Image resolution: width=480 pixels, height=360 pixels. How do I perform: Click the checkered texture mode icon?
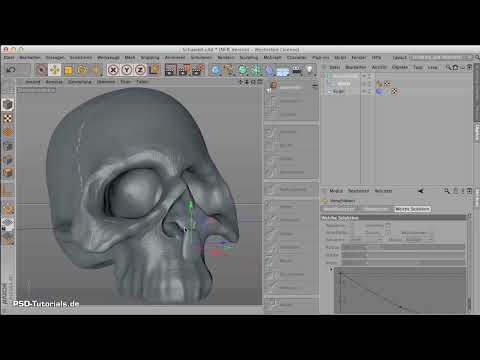pyautogui.click(x=8, y=118)
